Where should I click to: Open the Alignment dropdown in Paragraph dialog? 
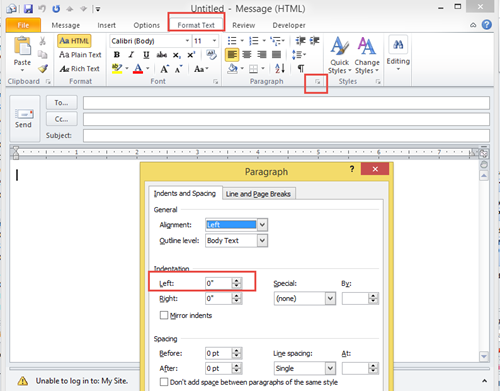click(262, 225)
